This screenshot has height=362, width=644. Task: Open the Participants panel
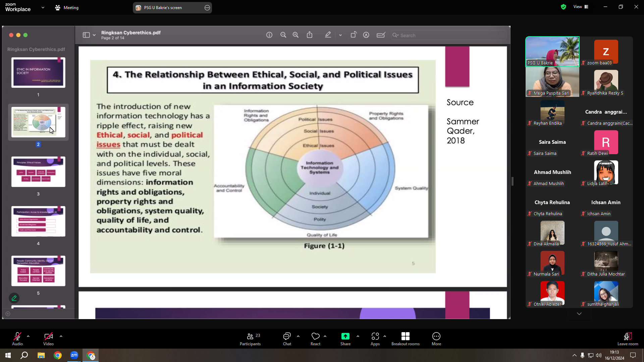pyautogui.click(x=250, y=339)
